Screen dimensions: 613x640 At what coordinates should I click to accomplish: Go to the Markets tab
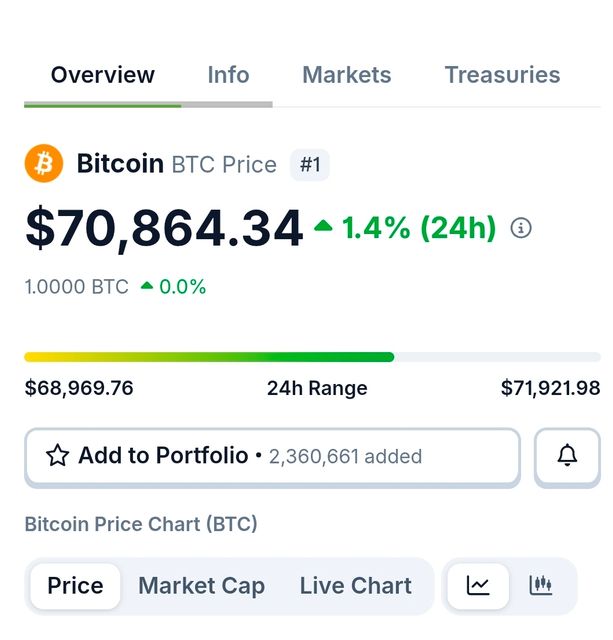point(346,75)
